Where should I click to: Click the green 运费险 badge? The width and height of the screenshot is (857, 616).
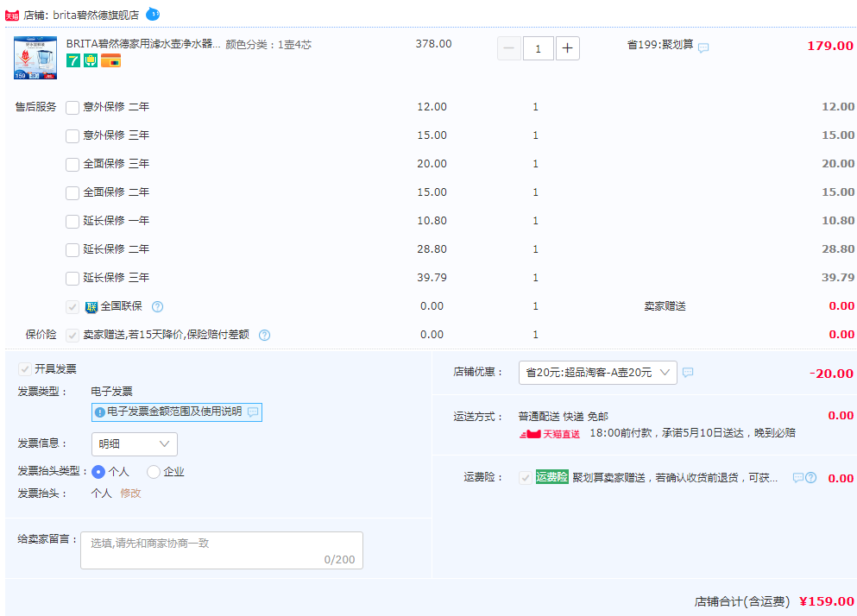point(552,476)
